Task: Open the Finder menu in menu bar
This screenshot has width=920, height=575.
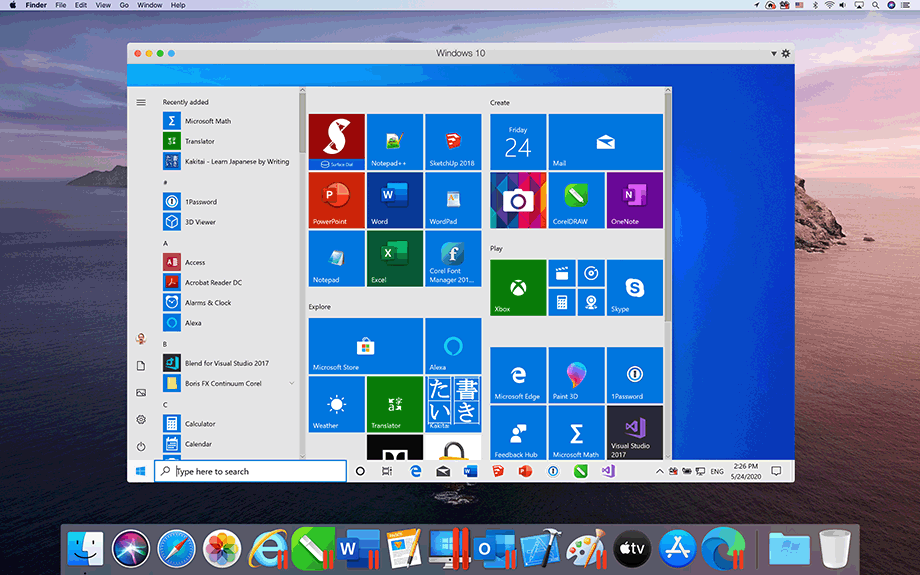Action: coord(36,5)
